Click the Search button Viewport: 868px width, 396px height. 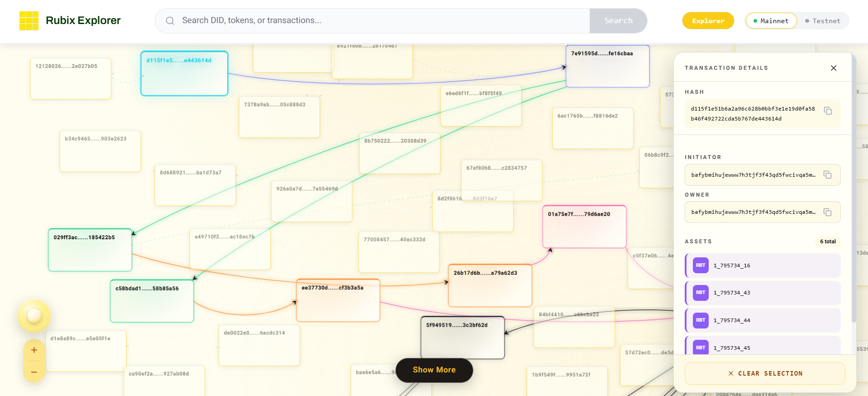tap(618, 21)
